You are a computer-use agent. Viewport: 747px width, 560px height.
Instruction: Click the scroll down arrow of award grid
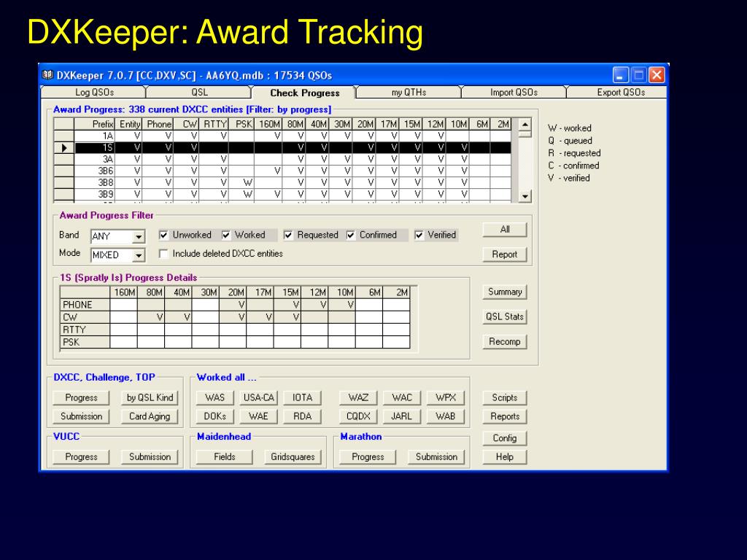point(525,195)
